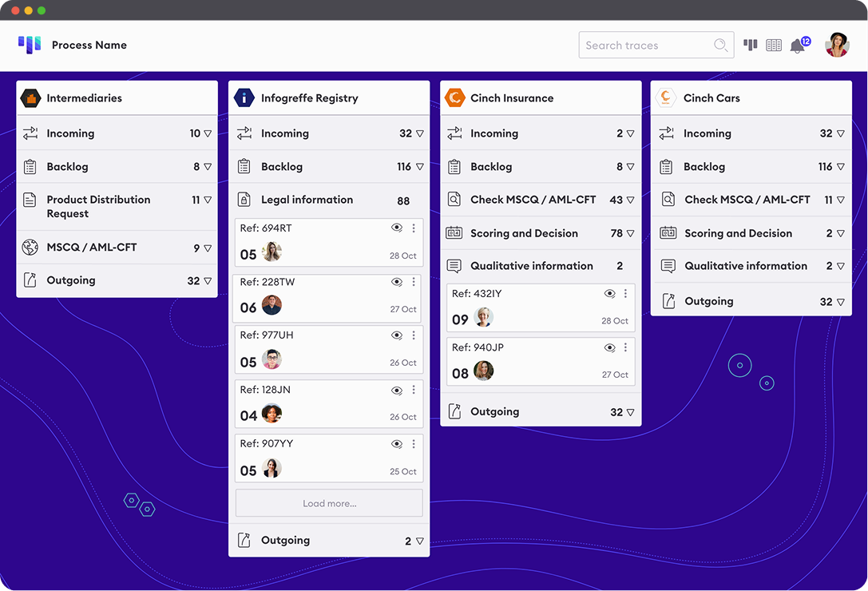Select Incoming stage in Cinch Cars
Viewport: 868px width, 591px height.
pos(751,133)
